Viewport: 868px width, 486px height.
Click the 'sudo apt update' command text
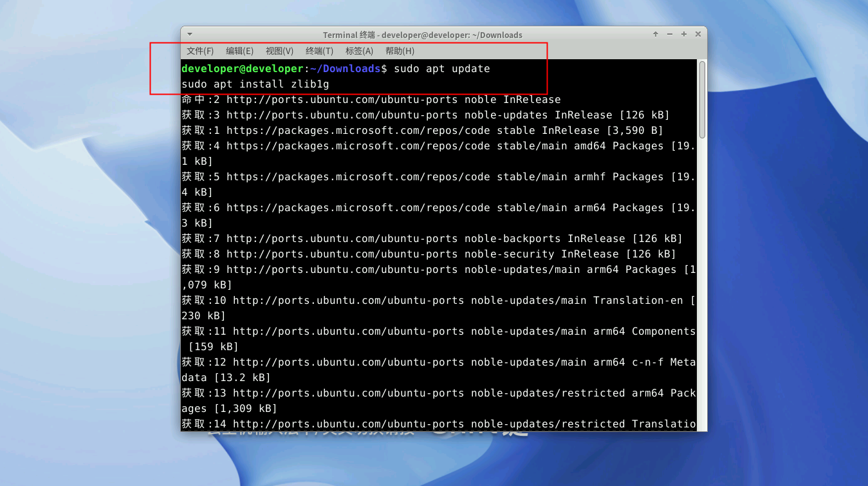click(442, 68)
